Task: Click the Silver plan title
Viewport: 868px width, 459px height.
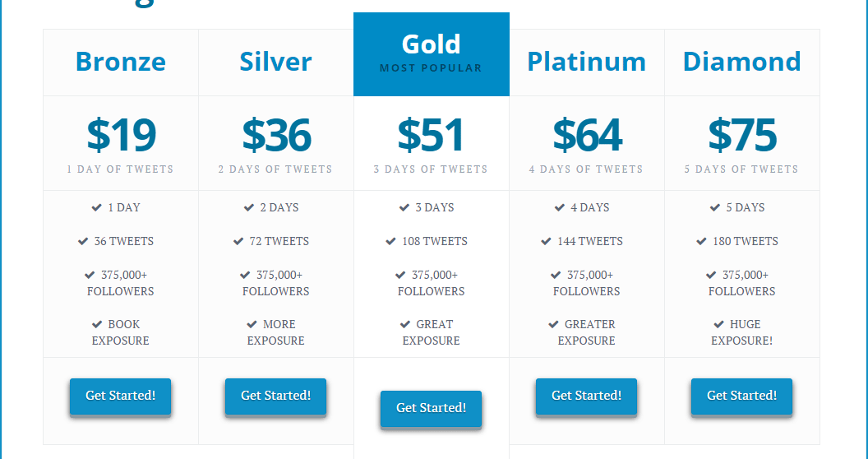Action: click(275, 62)
